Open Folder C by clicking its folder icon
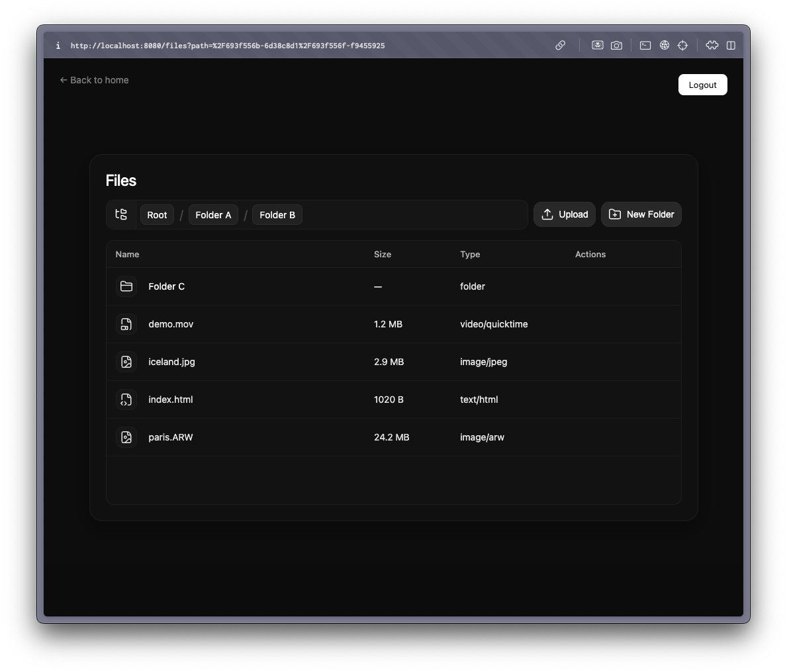This screenshot has height=672, width=787. 126,286
